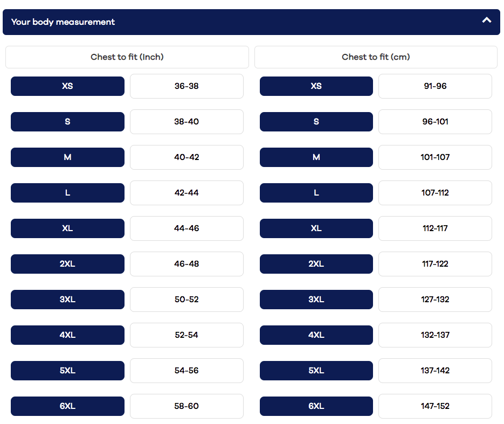Choose 2XL in the cm table
This screenshot has width=504, height=424.
(x=316, y=264)
